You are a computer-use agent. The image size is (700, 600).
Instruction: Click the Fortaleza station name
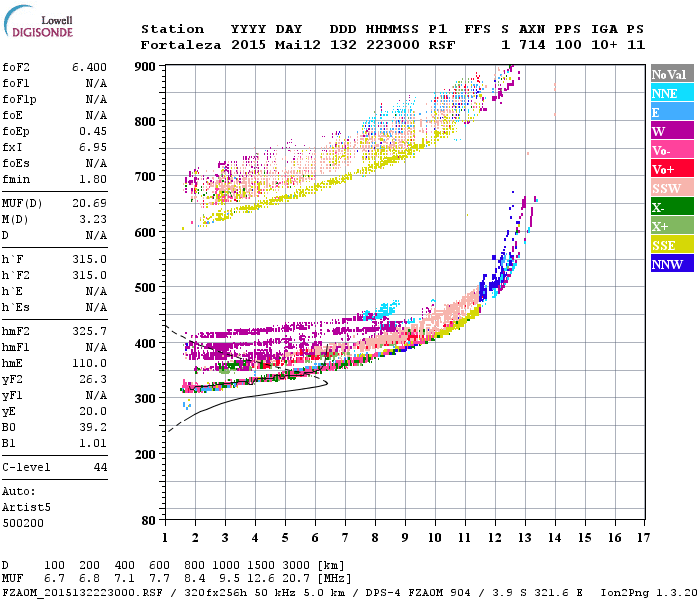click(181, 45)
